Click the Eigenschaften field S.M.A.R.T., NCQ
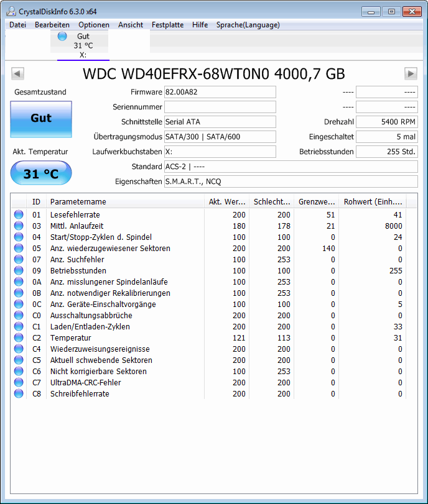 291,181
